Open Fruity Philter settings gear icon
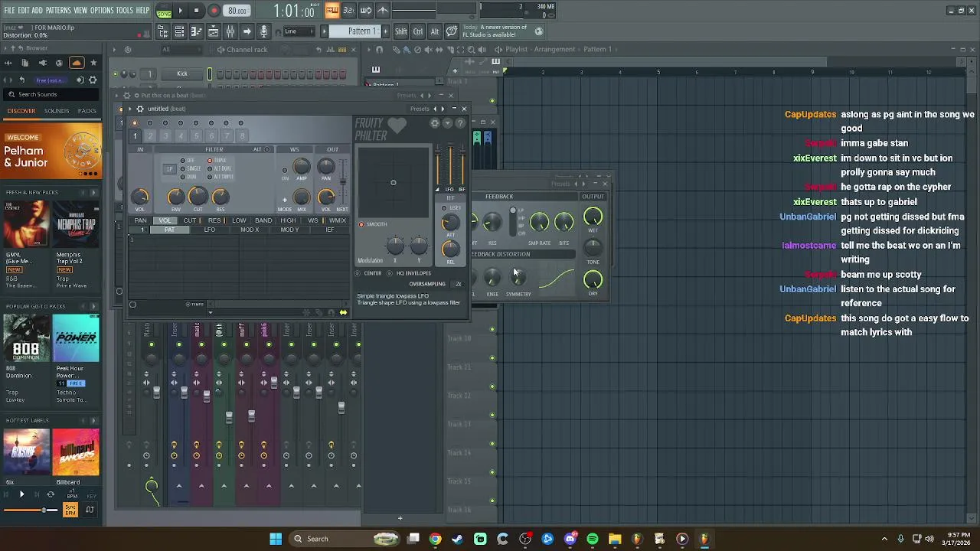Screen dimensions: 980x551 pyautogui.click(x=435, y=124)
